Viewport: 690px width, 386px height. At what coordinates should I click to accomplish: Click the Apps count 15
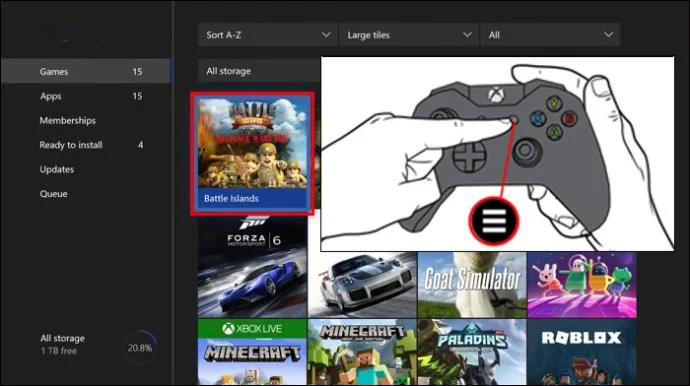(x=137, y=96)
